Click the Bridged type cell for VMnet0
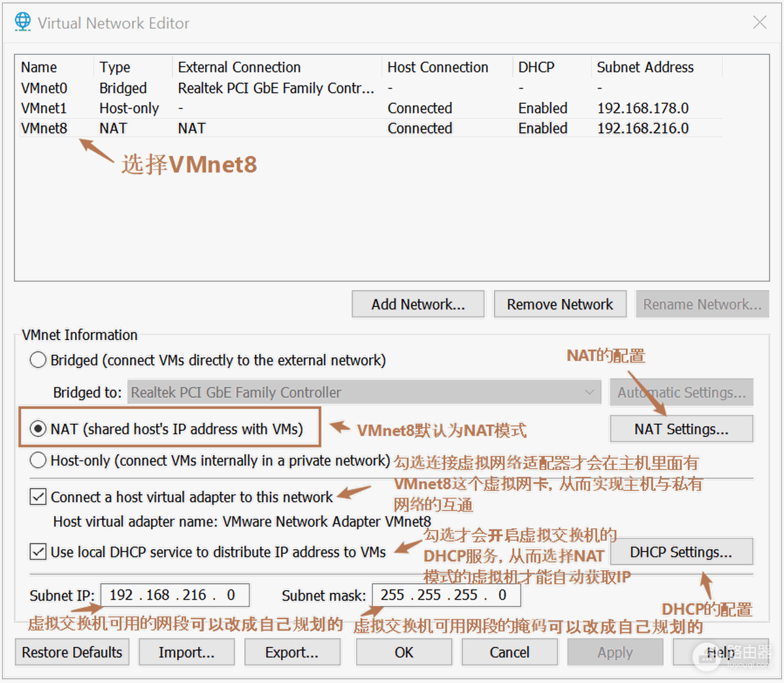Screen dimensions: 784x683 [x=123, y=88]
